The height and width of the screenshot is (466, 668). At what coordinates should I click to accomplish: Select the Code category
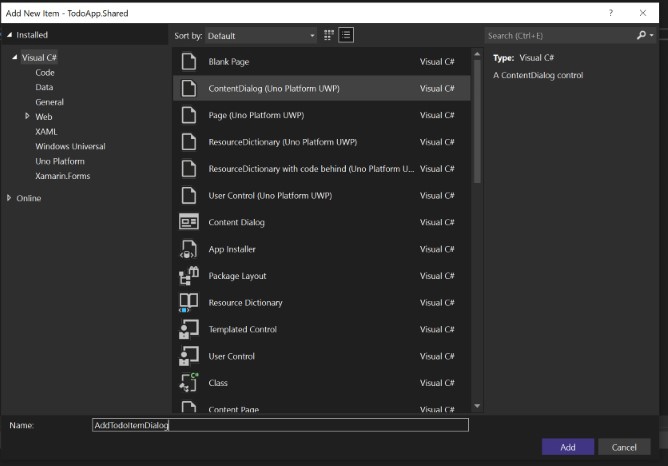click(x=45, y=72)
